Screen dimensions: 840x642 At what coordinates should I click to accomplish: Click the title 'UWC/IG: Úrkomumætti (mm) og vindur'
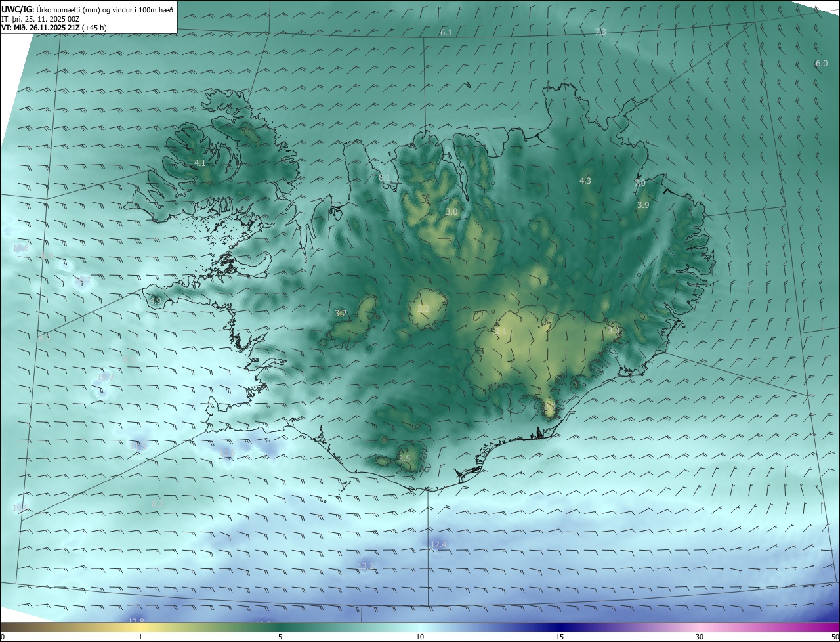87,10
